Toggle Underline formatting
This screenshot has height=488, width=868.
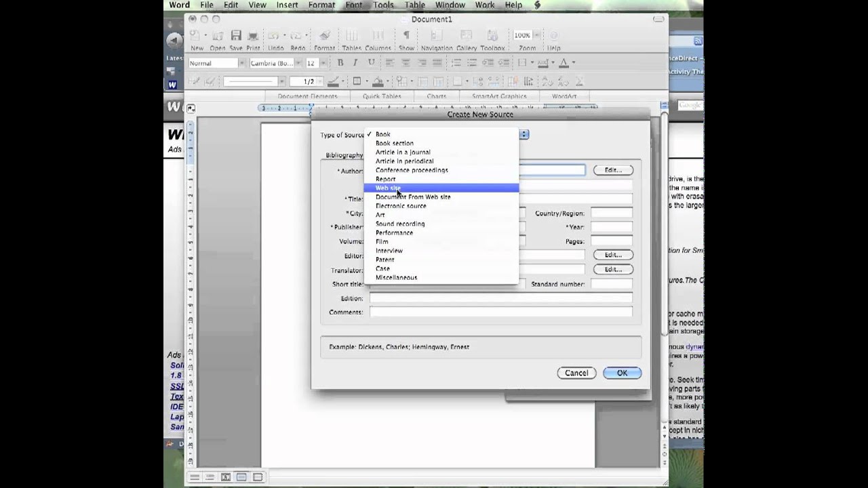(x=372, y=62)
